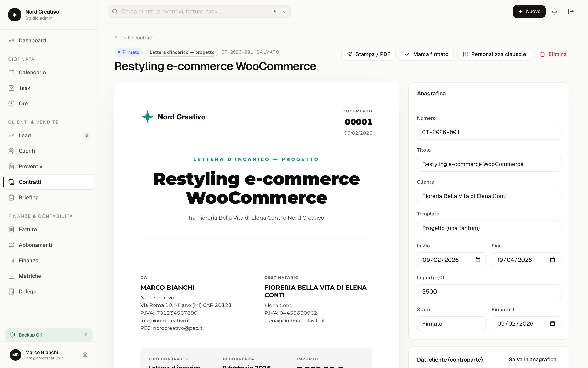Image resolution: width=588 pixels, height=368 pixels.
Task: Open the Task page
Action: click(x=49, y=88)
